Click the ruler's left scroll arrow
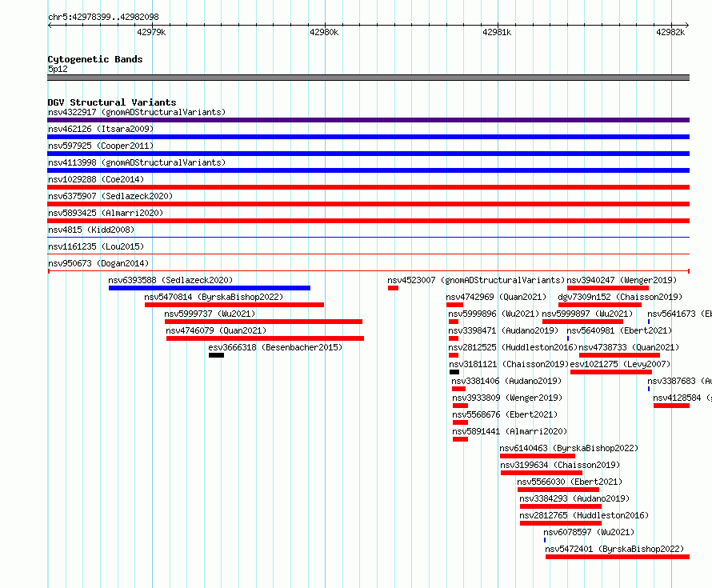712x588 pixels. 50,26
